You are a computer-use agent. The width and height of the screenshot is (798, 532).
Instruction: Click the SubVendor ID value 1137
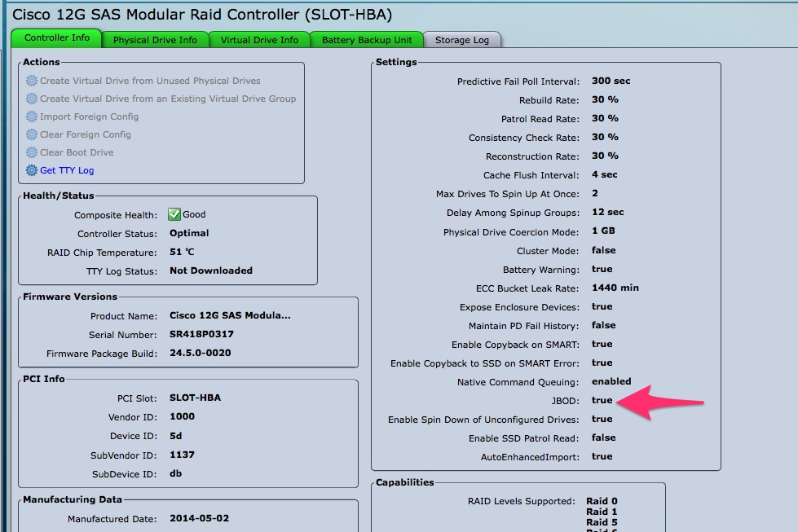(x=183, y=455)
